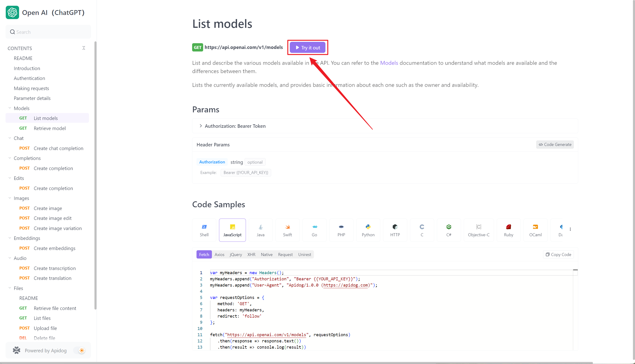Click the Search input field in sidebar

click(48, 32)
